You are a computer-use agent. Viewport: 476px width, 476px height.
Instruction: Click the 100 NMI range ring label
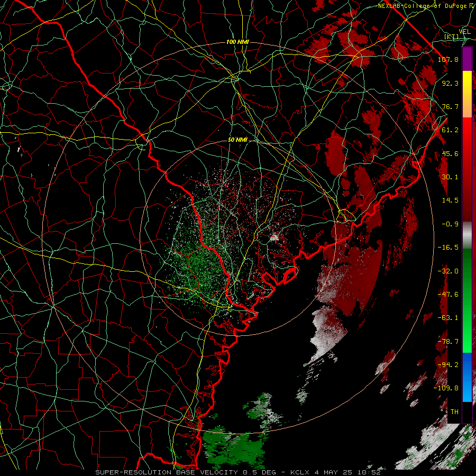coord(237,42)
